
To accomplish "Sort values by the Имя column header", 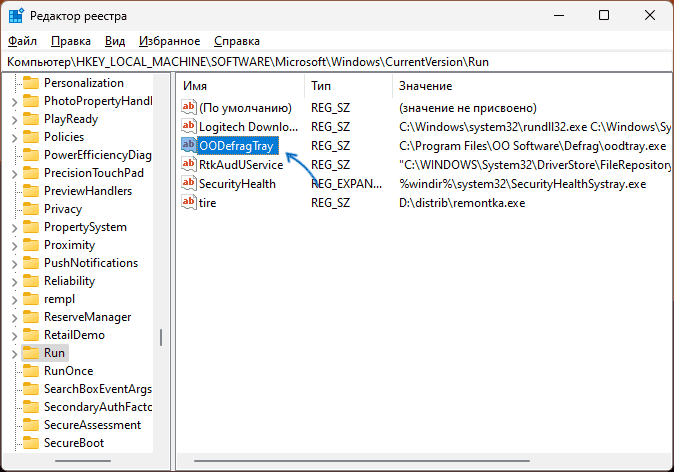I will (240, 87).
